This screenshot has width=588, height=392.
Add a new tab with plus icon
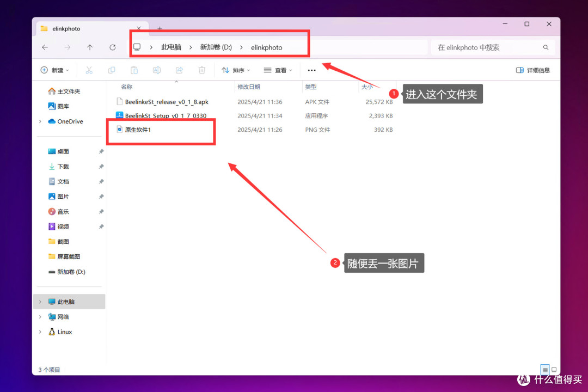[x=160, y=28]
